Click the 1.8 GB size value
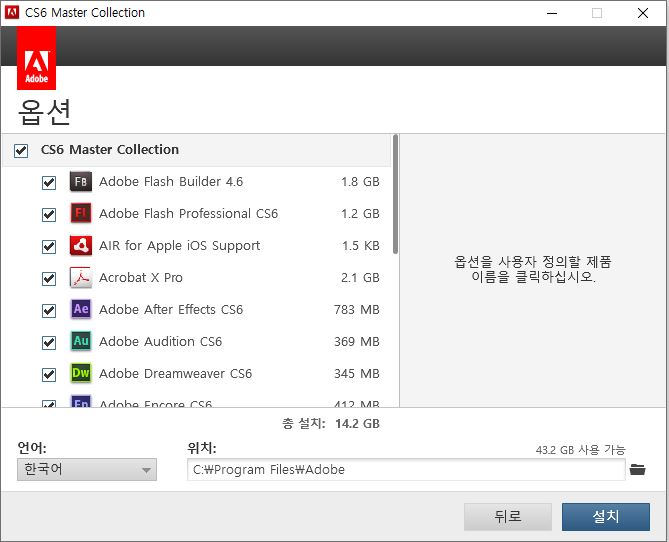 pyautogui.click(x=360, y=182)
